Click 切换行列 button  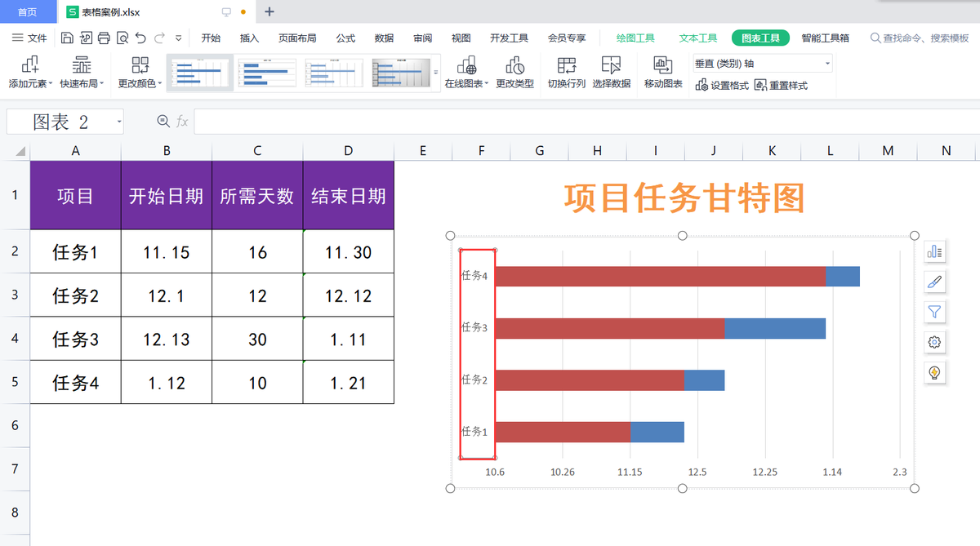click(566, 73)
